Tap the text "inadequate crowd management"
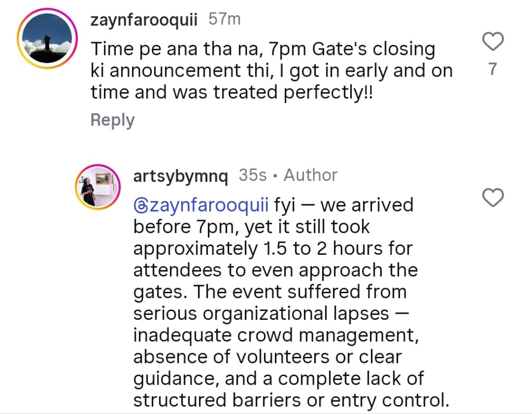 click(275, 335)
